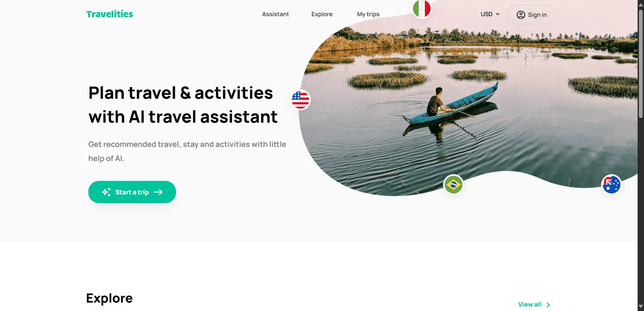The image size is (644, 311).
Task: Click the United States flag icon
Action: [x=300, y=100]
